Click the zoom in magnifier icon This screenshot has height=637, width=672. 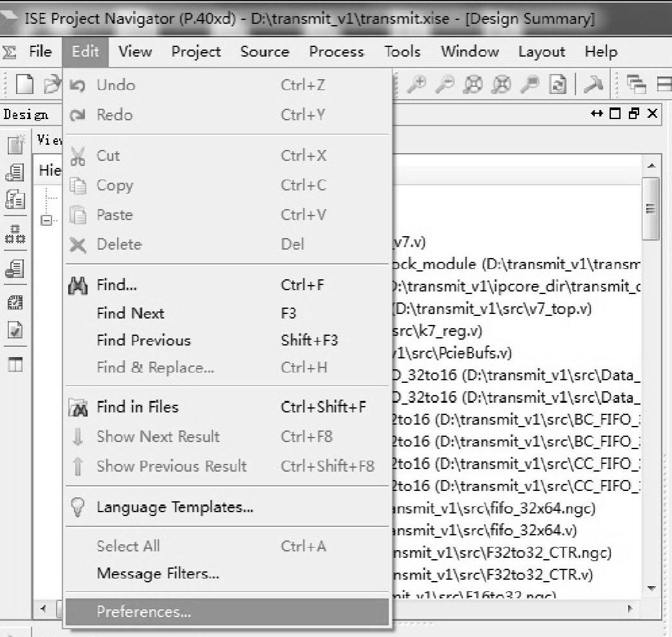[x=416, y=84]
